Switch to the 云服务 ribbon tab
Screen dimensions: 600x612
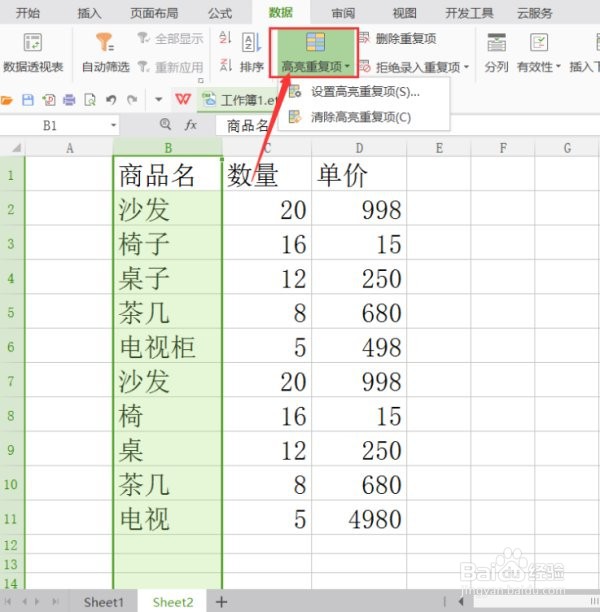click(x=534, y=13)
